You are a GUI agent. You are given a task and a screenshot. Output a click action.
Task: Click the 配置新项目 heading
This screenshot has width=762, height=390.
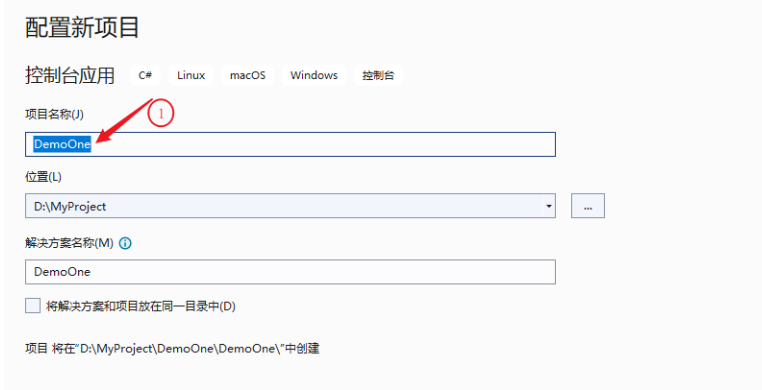coord(82,27)
